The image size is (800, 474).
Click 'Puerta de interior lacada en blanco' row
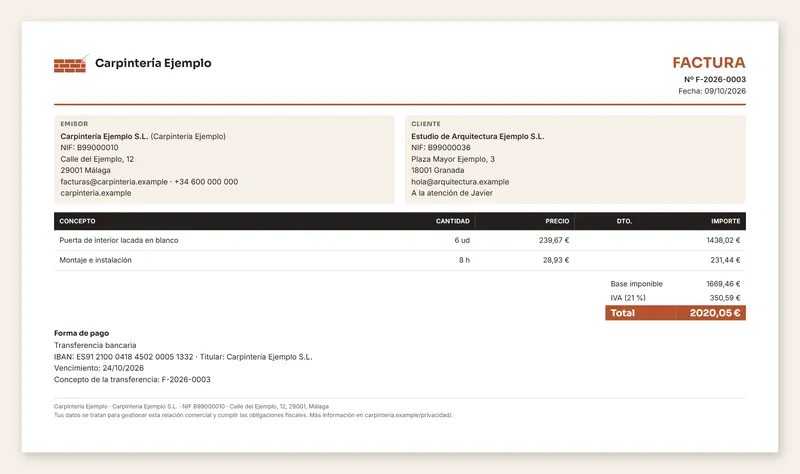(x=399, y=240)
